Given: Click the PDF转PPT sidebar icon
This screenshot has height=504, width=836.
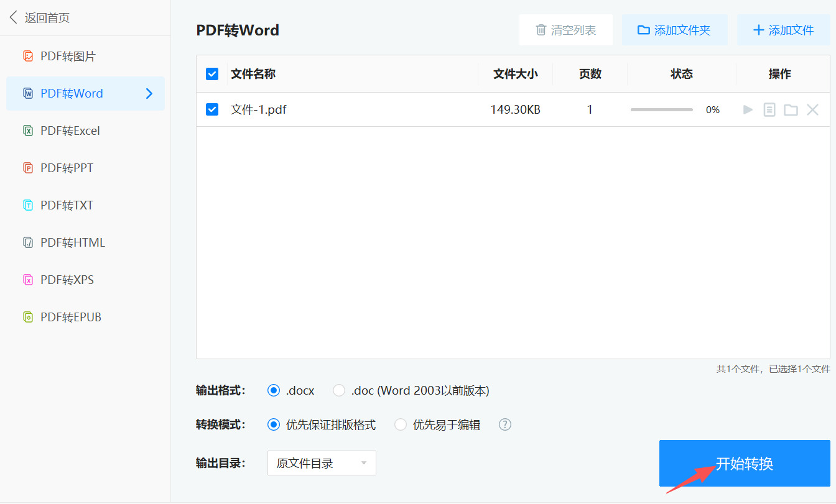Looking at the screenshot, I should 28,168.
